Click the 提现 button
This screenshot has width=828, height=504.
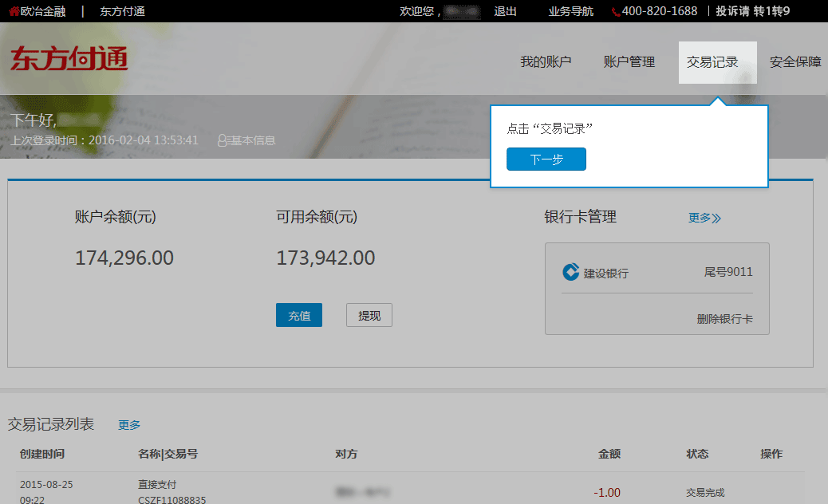coord(369,315)
